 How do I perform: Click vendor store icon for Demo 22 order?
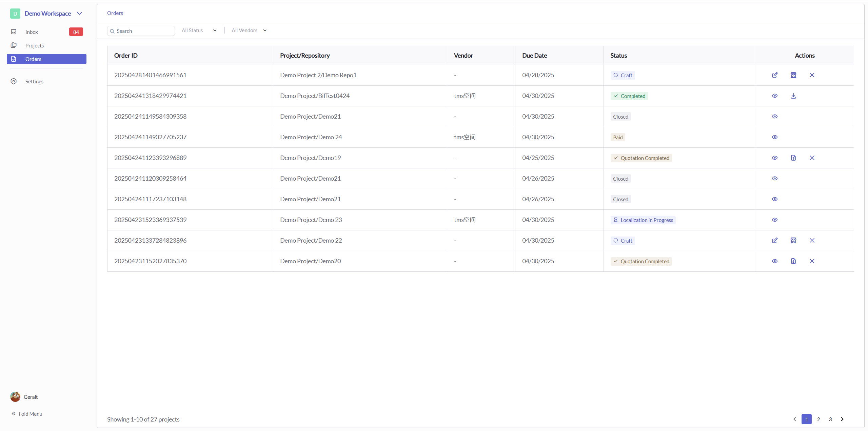tap(793, 240)
